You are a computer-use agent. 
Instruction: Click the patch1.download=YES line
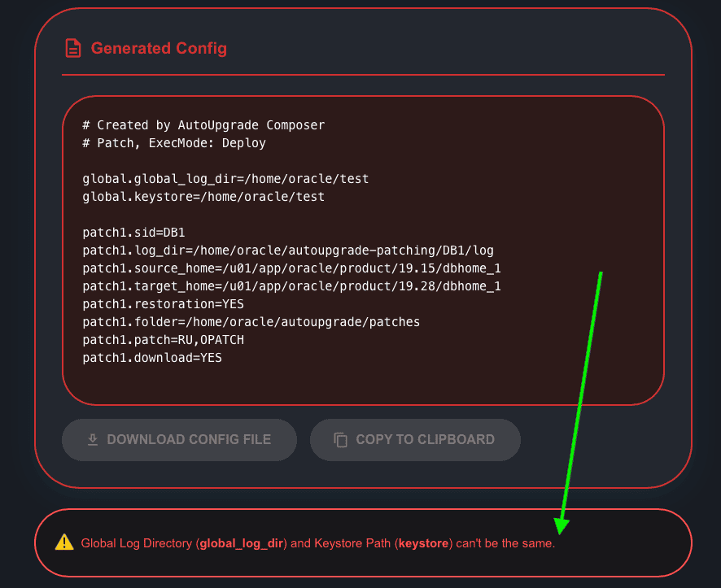pos(152,358)
